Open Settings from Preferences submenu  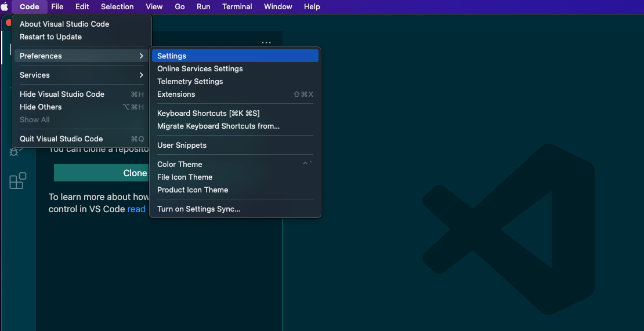pos(235,56)
